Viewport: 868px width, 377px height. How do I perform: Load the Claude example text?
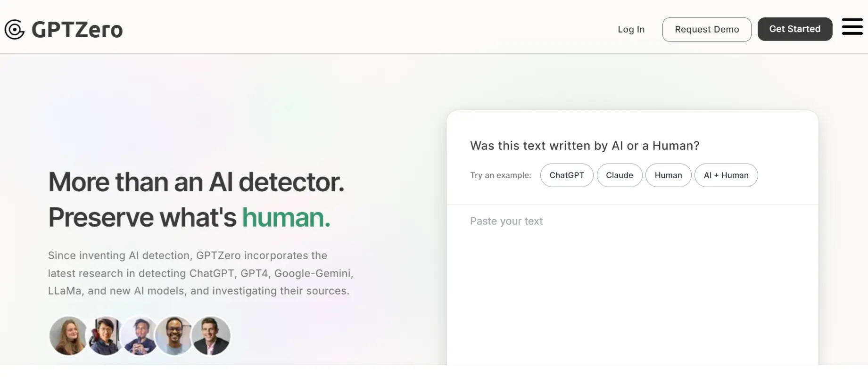(x=620, y=175)
